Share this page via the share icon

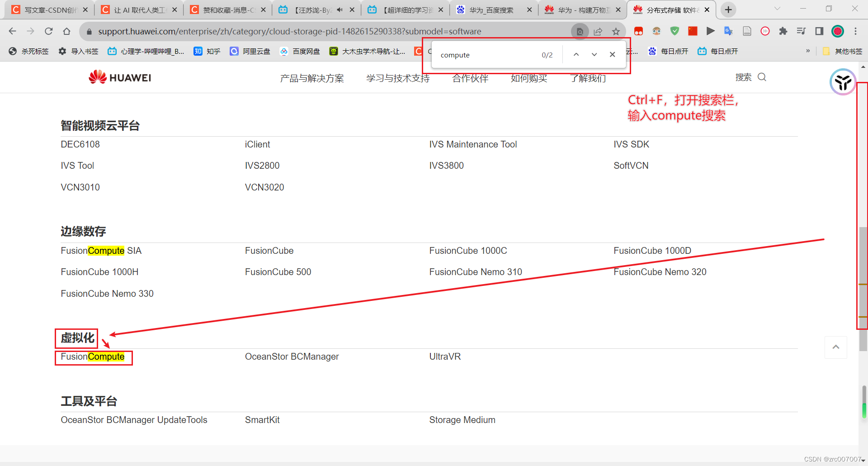pos(598,31)
